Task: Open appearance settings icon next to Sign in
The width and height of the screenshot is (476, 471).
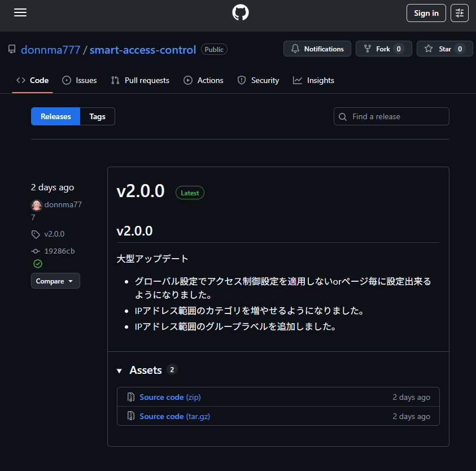Action: [460, 13]
